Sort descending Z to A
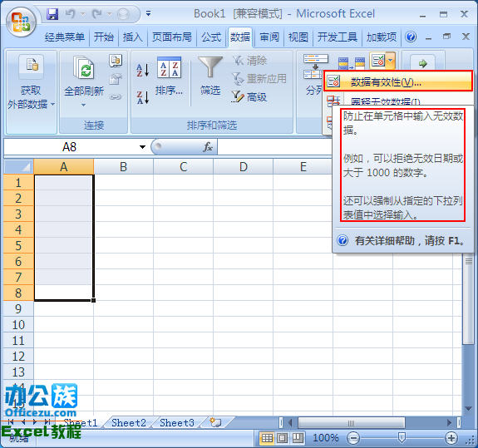Viewport: 478px width, 448px height. coord(143,97)
